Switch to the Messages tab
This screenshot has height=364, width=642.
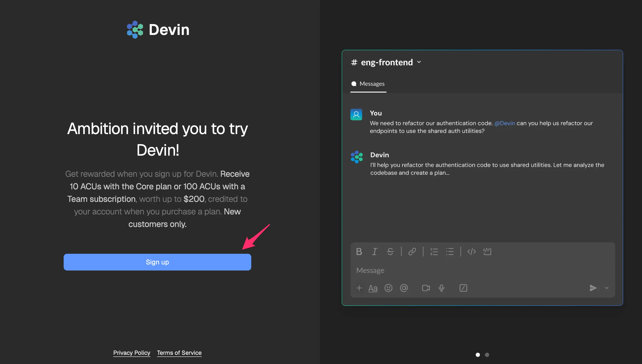tap(368, 84)
